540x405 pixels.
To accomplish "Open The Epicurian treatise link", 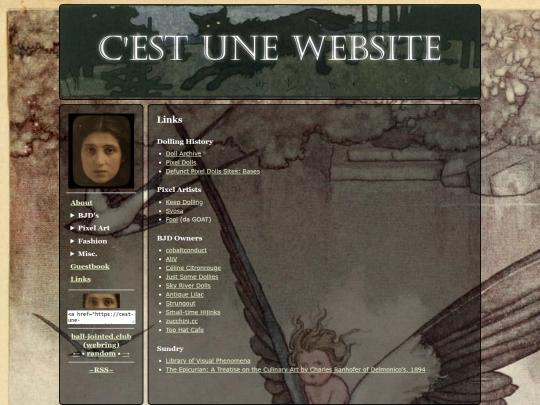I will point(295,370).
